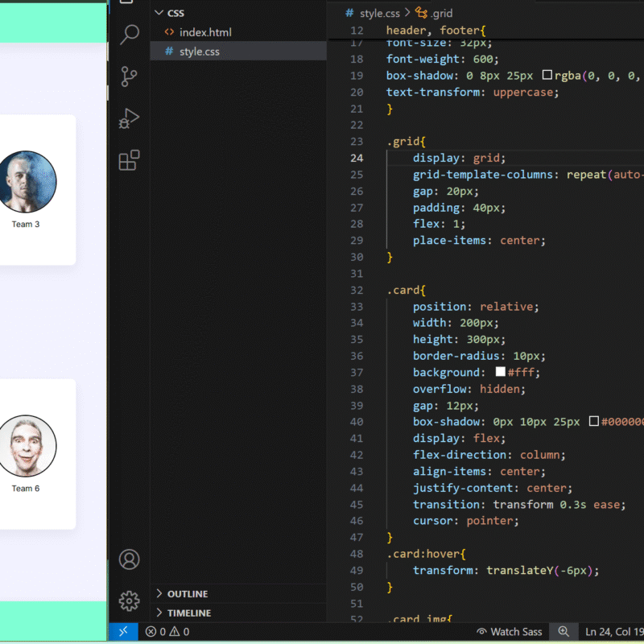Image resolution: width=644 pixels, height=644 pixels.
Task: Open index.html from the file tree
Action: [x=205, y=32]
